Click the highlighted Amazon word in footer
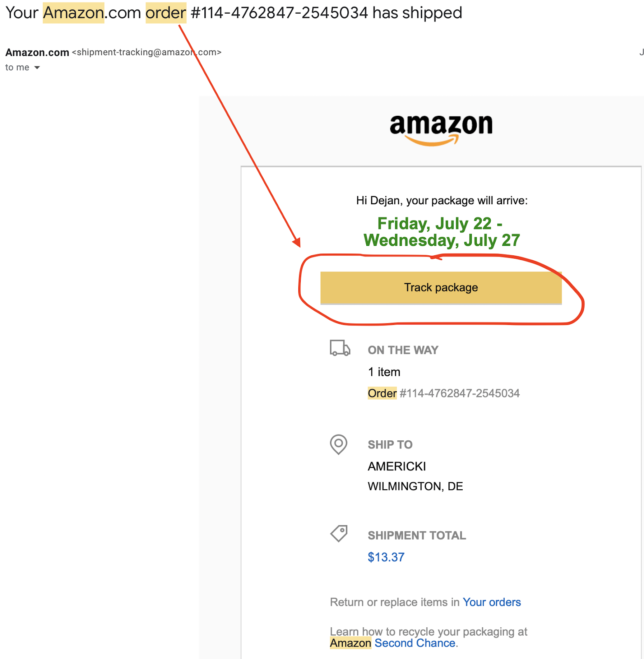The image size is (644, 659). pyautogui.click(x=351, y=643)
